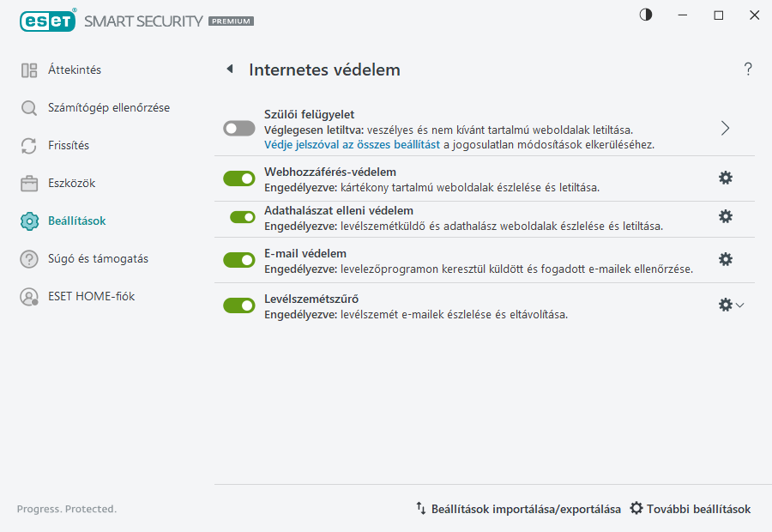Open Webhozzáférés-védelem settings gear

[726, 178]
